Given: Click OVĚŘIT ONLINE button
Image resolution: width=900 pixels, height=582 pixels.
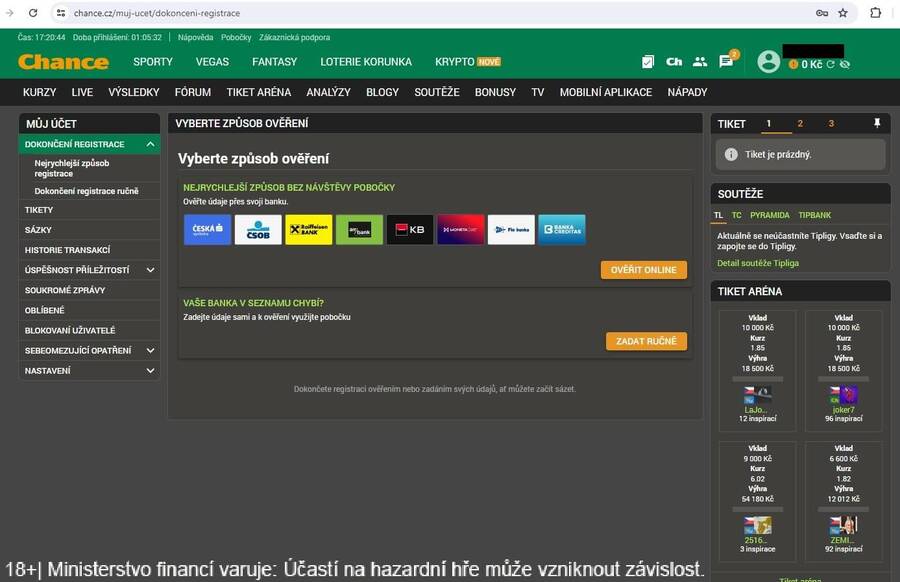Looking at the screenshot, I should 643,270.
